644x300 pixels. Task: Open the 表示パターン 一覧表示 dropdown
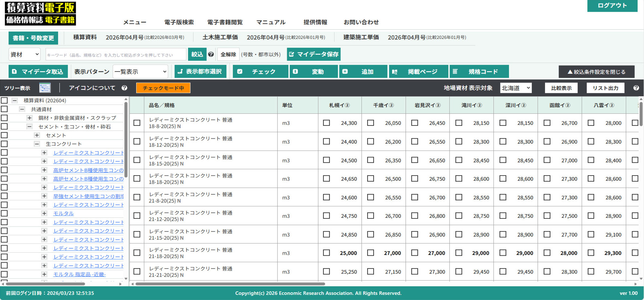pyautogui.click(x=140, y=72)
